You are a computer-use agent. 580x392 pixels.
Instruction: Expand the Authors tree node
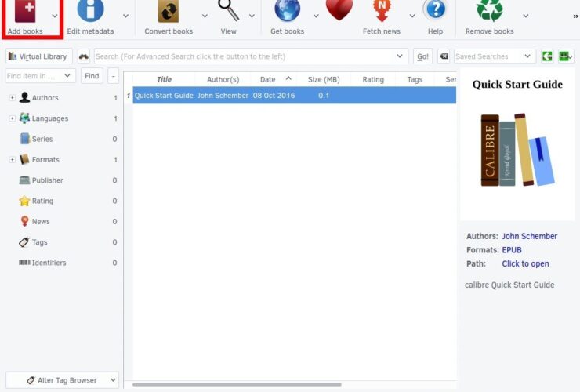[x=13, y=98]
